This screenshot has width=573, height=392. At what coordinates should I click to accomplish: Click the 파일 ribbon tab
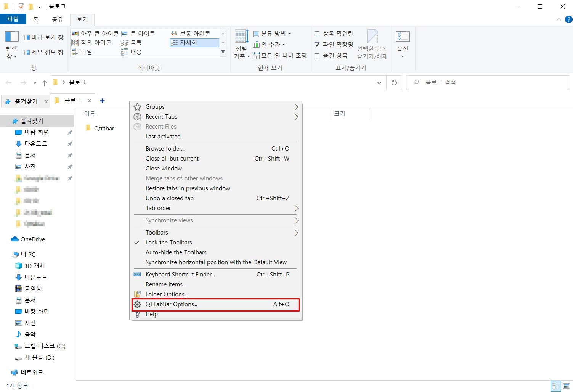[13, 19]
